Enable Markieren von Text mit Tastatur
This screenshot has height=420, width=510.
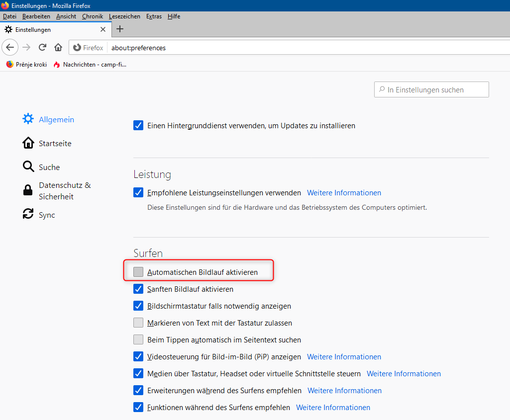[138, 323]
